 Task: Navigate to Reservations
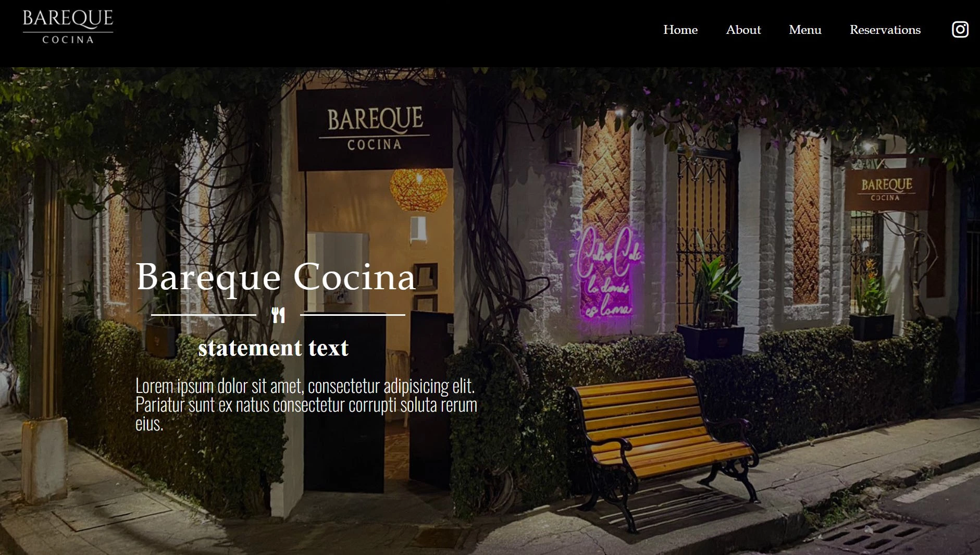click(885, 30)
